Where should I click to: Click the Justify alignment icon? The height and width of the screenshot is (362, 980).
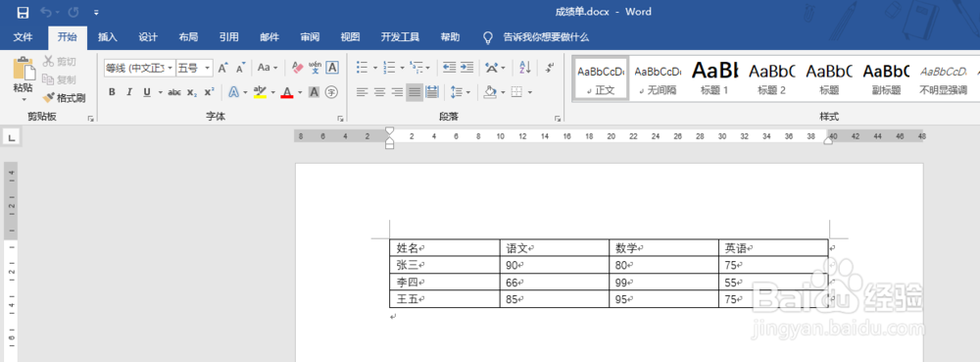[x=415, y=92]
